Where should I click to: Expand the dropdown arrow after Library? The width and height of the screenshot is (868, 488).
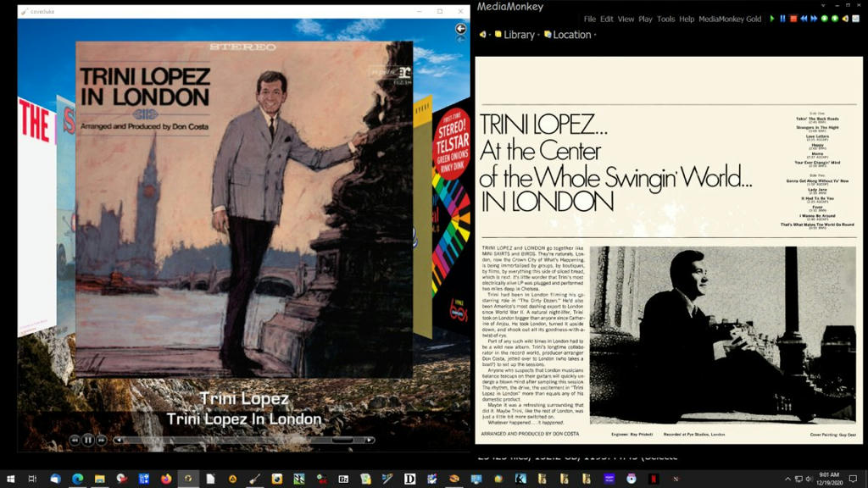[538, 35]
